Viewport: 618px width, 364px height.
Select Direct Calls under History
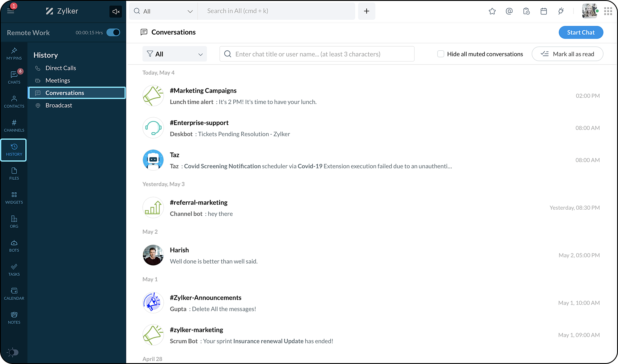pos(61,68)
